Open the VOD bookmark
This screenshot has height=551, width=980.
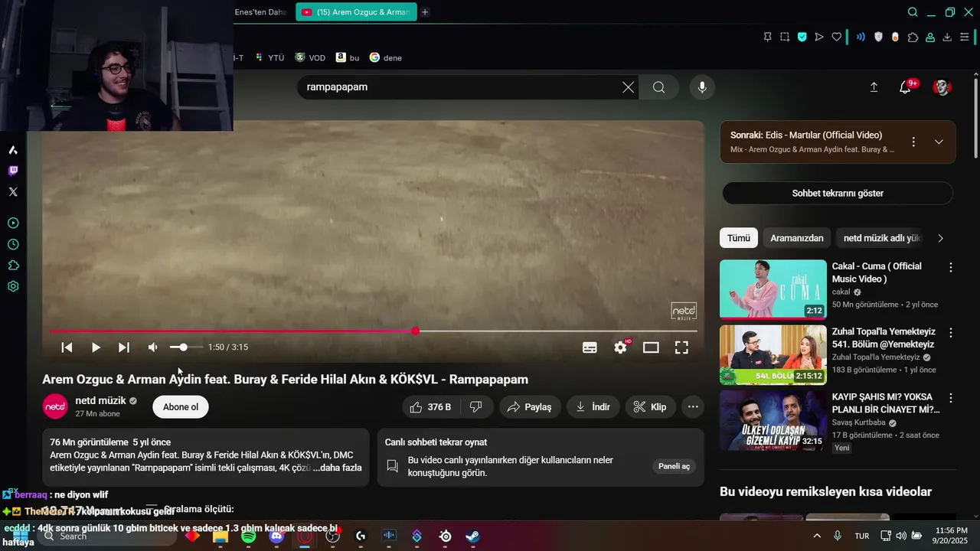(x=310, y=57)
